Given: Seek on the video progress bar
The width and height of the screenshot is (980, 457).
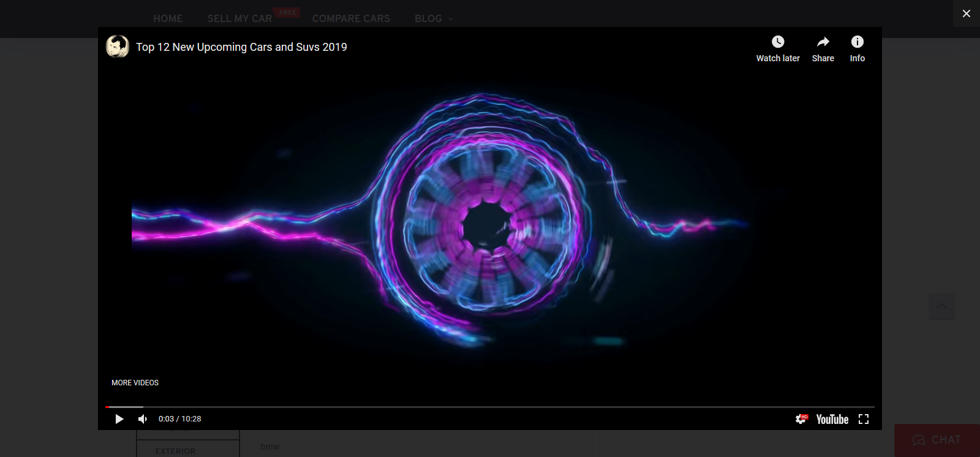Looking at the screenshot, I should pyautogui.click(x=490, y=407).
